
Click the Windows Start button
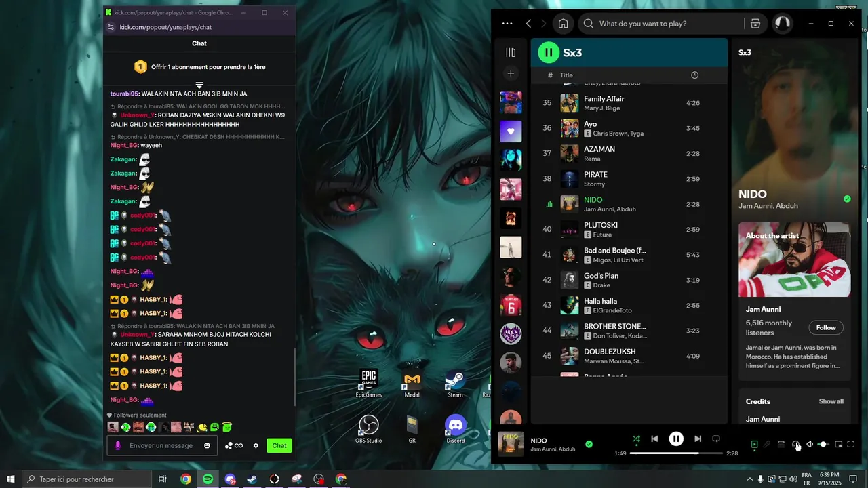click(x=11, y=479)
